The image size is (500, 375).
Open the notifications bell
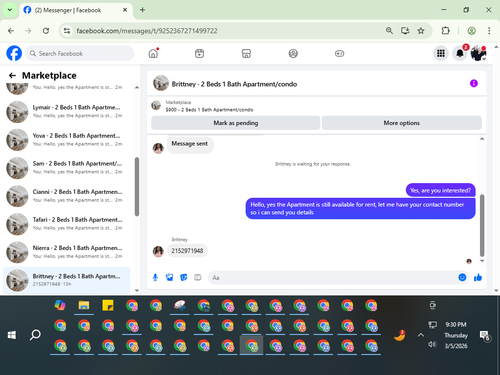pyautogui.click(x=460, y=53)
